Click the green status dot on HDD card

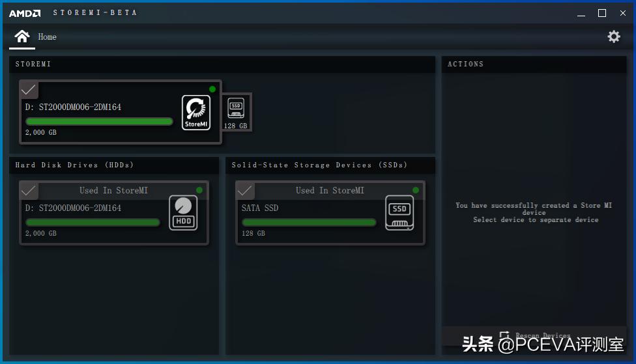[199, 190]
